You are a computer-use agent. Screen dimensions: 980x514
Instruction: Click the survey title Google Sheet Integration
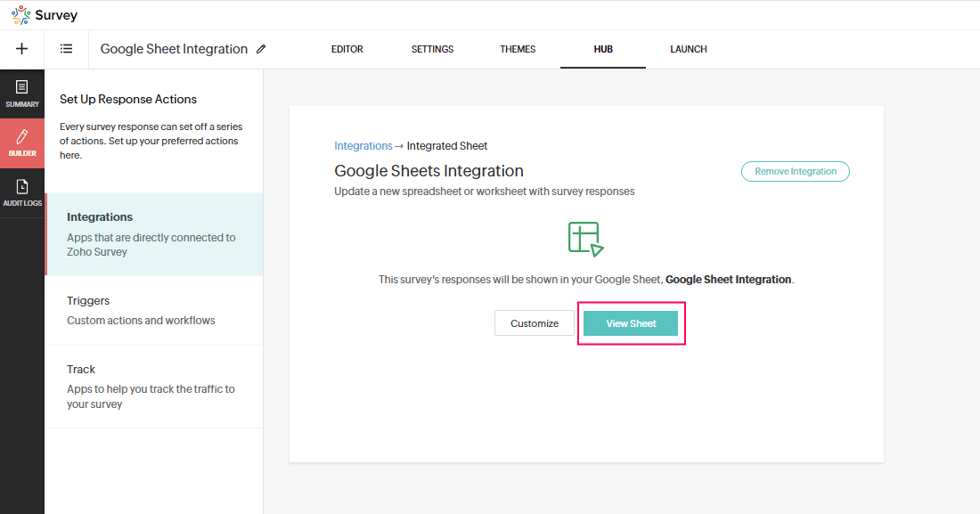(x=174, y=49)
